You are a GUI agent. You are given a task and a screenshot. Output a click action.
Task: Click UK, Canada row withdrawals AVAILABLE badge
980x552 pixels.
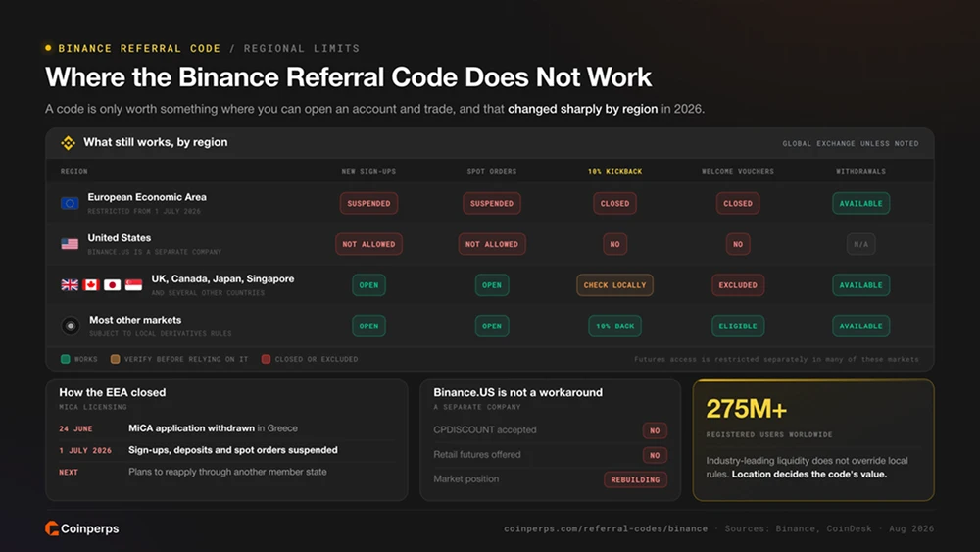(x=861, y=285)
